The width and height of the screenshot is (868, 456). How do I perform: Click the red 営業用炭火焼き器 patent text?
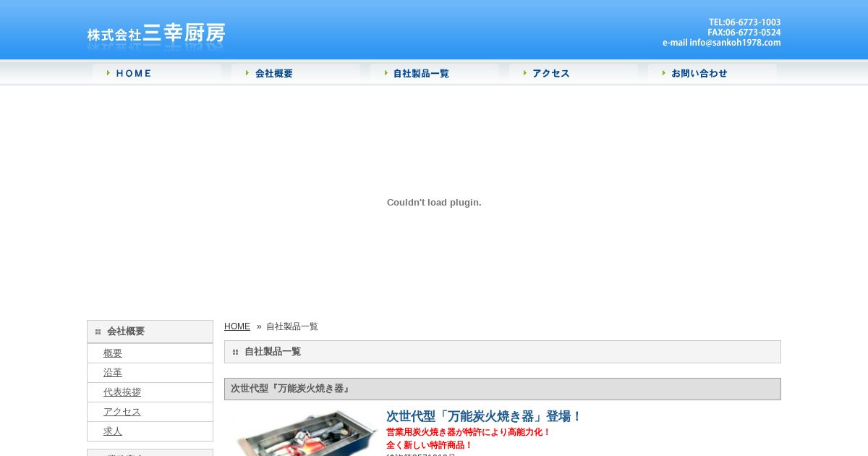468,432
